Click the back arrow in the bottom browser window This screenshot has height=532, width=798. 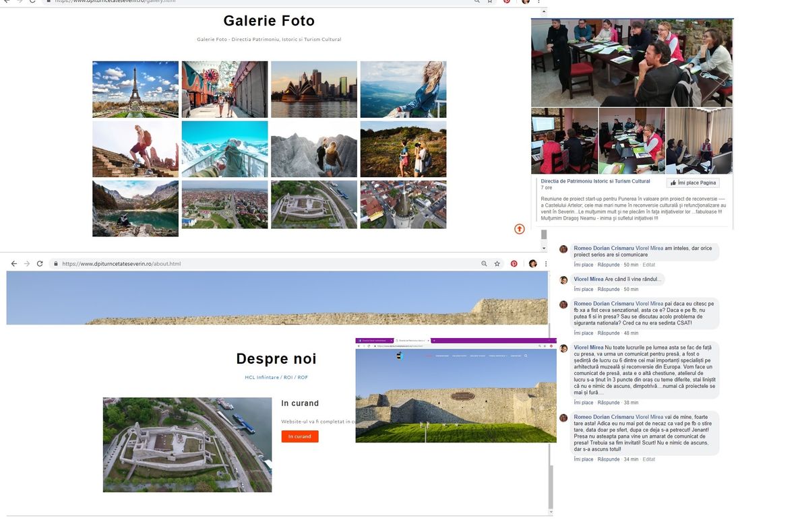click(x=14, y=263)
